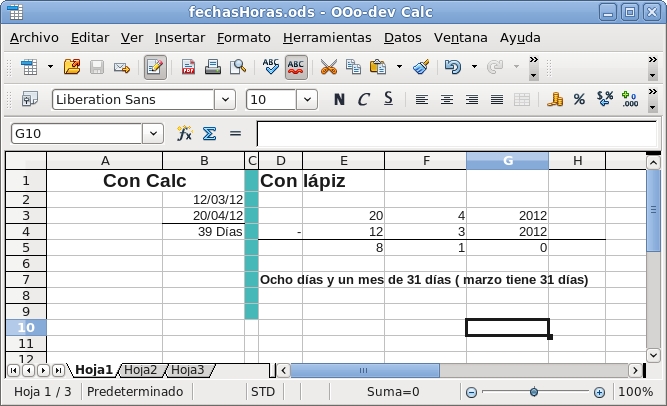Open the font size dropdown
The image size is (667, 406).
(306, 99)
